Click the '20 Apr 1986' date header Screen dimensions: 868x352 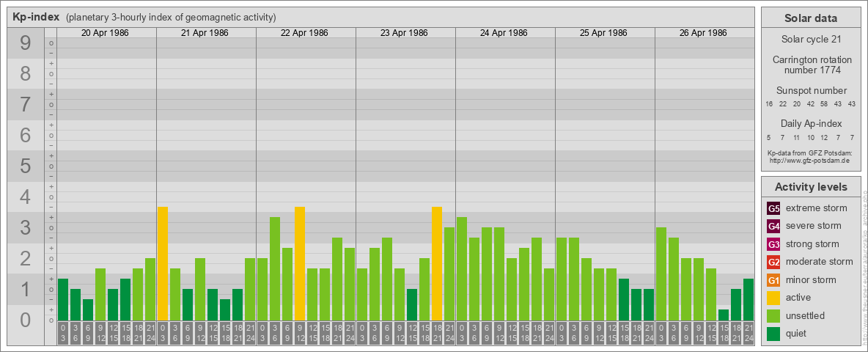pyautogui.click(x=105, y=33)
